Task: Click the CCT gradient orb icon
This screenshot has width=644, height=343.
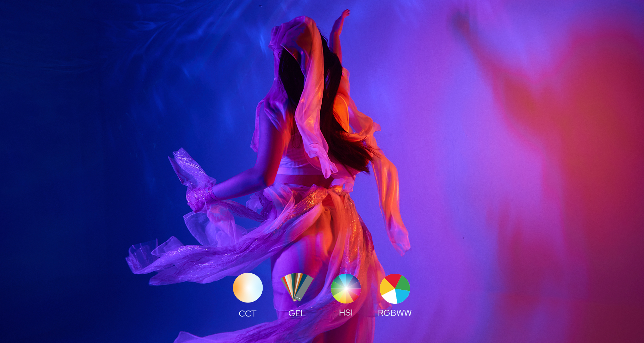Action: coord(248,288)
